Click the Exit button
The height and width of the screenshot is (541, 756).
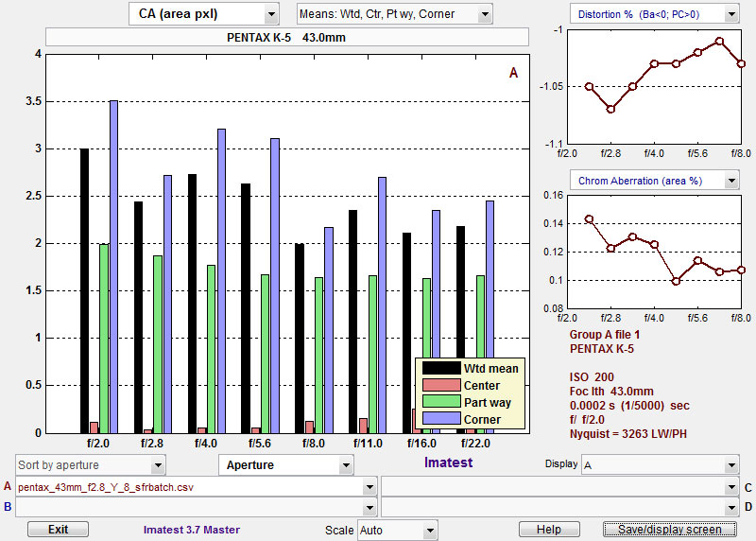pos(58,530)
